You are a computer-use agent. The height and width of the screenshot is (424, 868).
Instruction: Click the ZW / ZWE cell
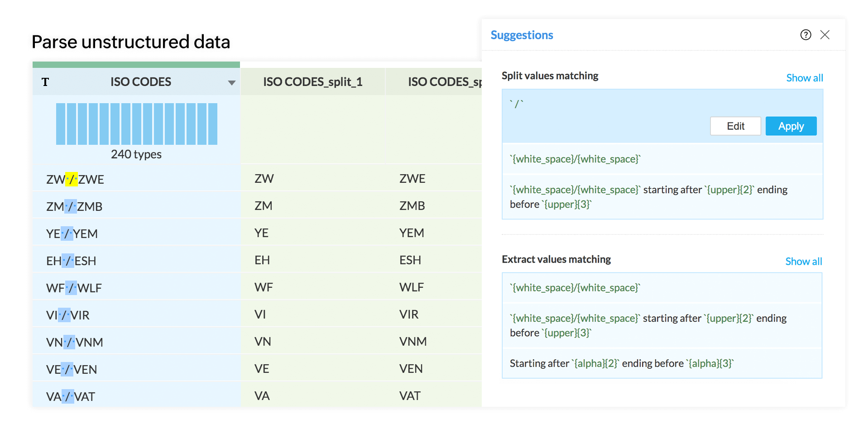pyautogui.click(x=75, y=180)
